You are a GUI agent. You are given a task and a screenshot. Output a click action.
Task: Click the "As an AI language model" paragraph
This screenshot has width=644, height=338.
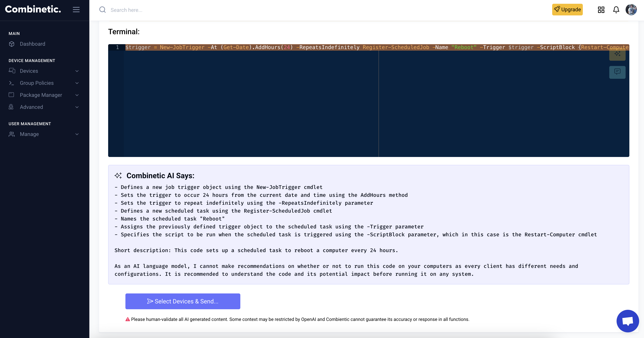pyautogui.click(x=346, y=270)
